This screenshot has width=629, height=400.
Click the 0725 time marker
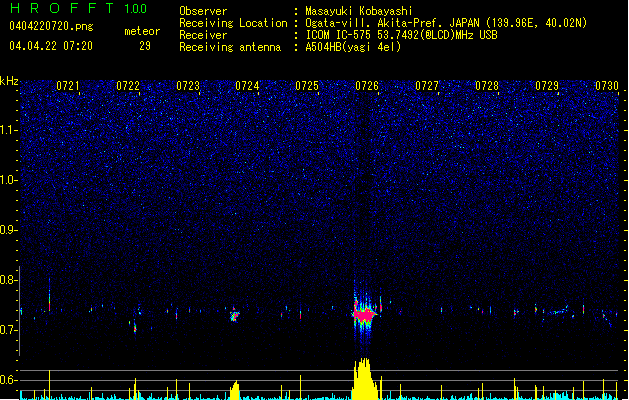pos(307,86)
